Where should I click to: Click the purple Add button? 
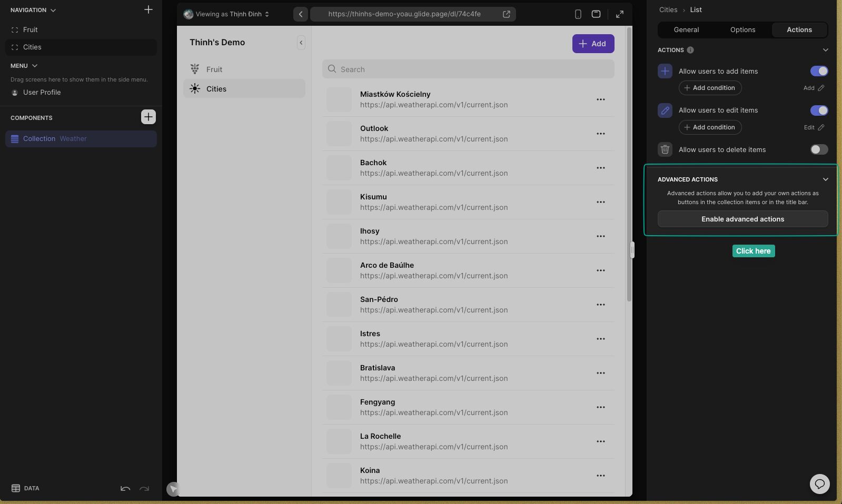(593, 44)
